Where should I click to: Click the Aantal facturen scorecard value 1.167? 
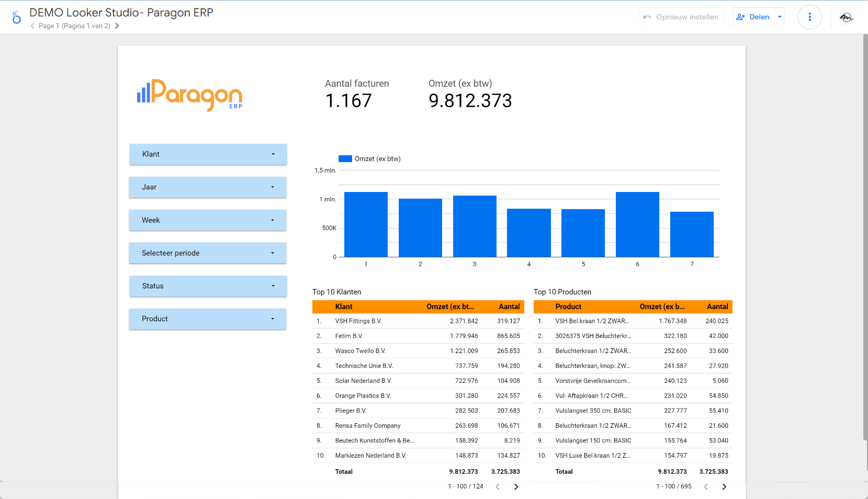click(x=348, y=100)
